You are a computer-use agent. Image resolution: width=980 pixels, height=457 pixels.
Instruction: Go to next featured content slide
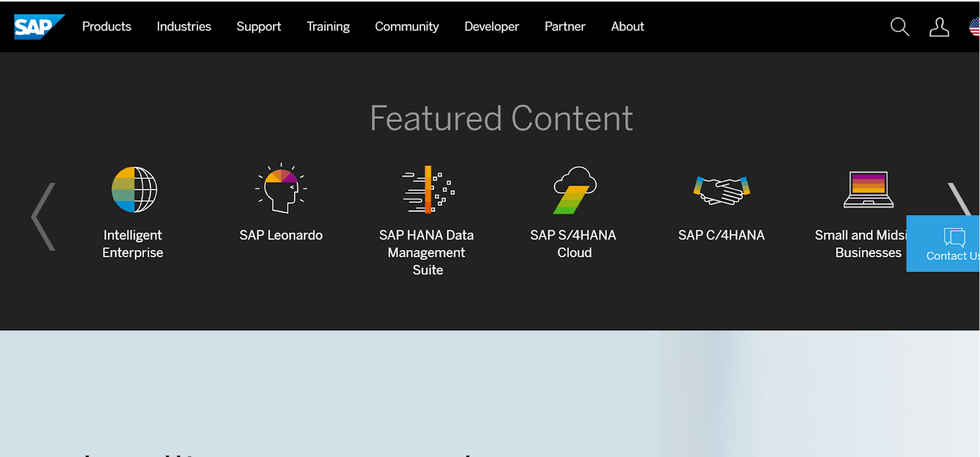point(959,199)
